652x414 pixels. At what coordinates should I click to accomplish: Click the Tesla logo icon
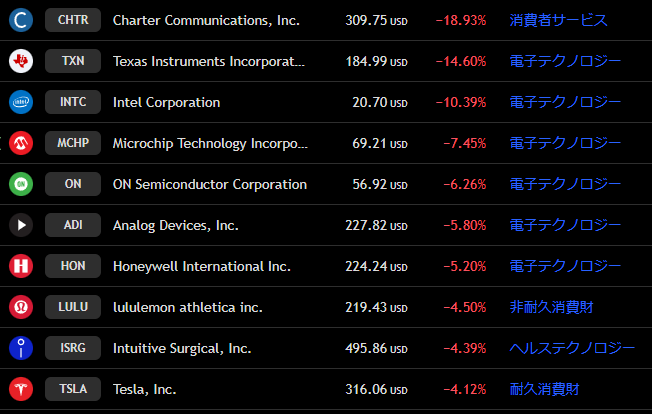[x=21, y=389]
